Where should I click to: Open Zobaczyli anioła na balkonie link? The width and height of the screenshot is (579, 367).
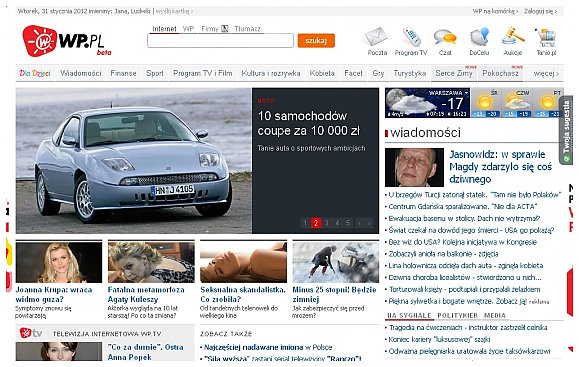pos(443,254)
